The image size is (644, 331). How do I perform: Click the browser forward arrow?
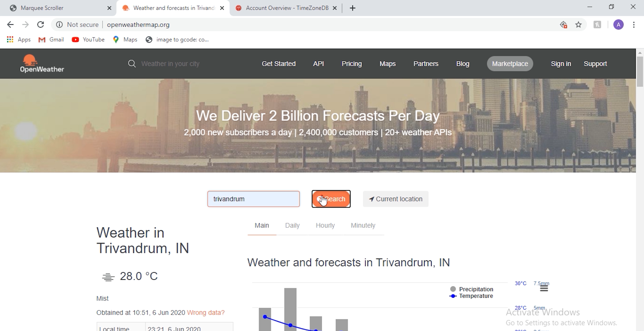tap(25, 24)
